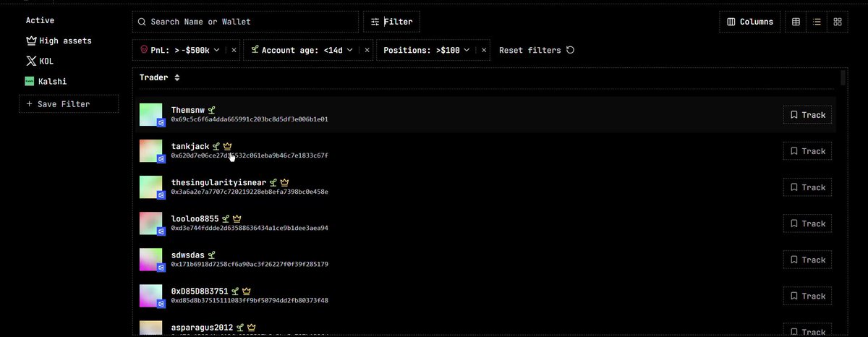Click the crown icon beside asparagus2012
This screenshot has width=868, height=337.
tap(251, 327)
